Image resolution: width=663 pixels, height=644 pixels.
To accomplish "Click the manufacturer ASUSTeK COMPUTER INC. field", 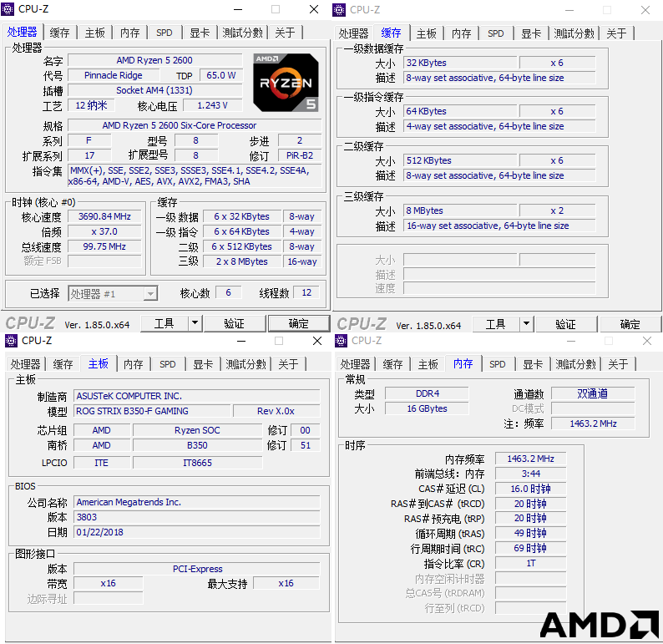I will [x=197, y=396].
